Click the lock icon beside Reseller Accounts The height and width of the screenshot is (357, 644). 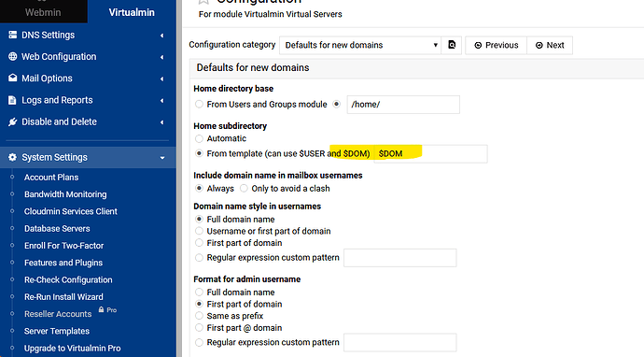[x=101, y=309]
